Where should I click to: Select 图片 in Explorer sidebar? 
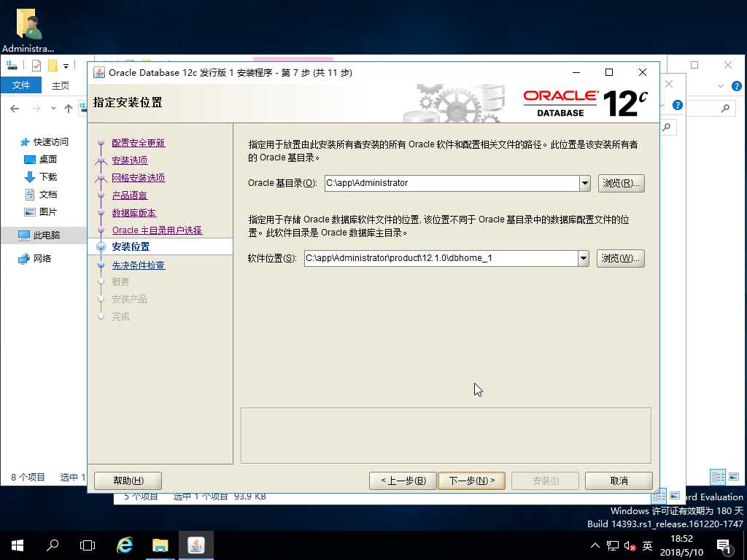tap(47, 212)
